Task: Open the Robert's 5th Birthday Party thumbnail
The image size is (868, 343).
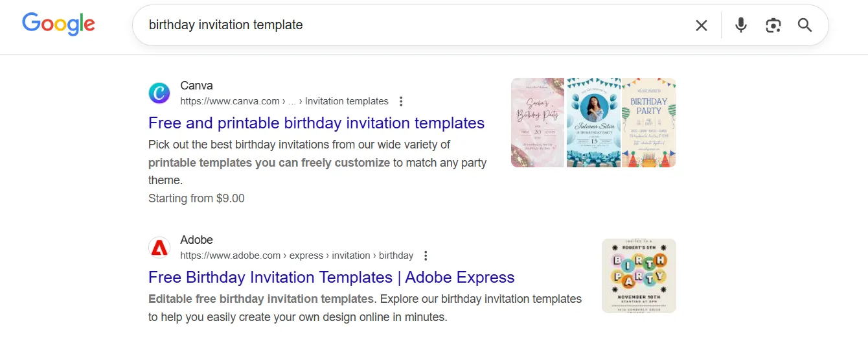Action: click(639, 276)
